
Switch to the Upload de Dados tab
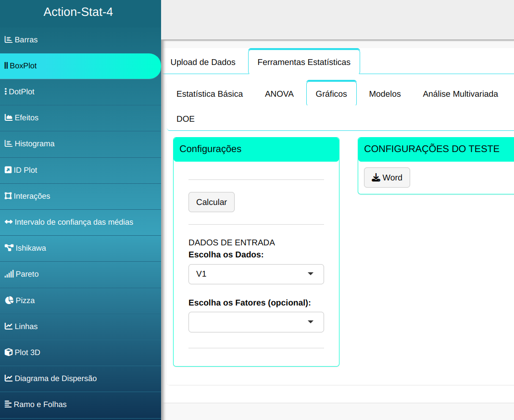tap(203, 62)
